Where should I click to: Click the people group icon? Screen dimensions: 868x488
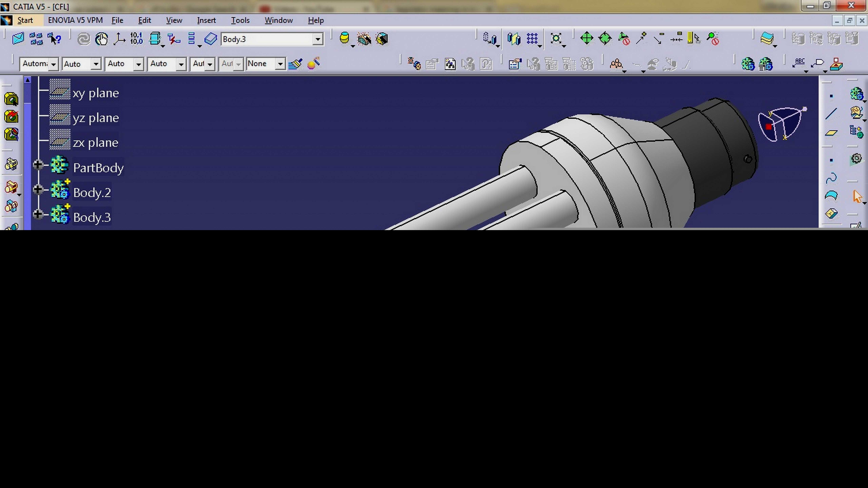point(616,64)
